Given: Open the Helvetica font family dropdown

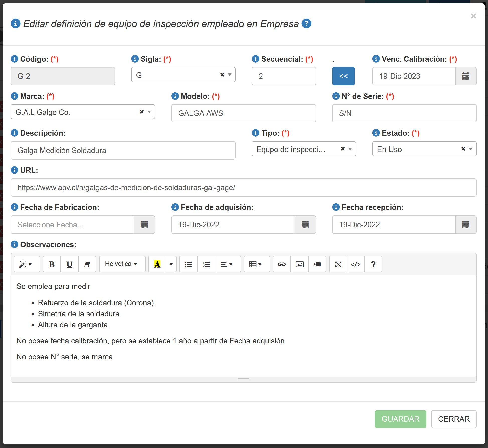Looking at the screenshot, I should (x=122, y=264).
